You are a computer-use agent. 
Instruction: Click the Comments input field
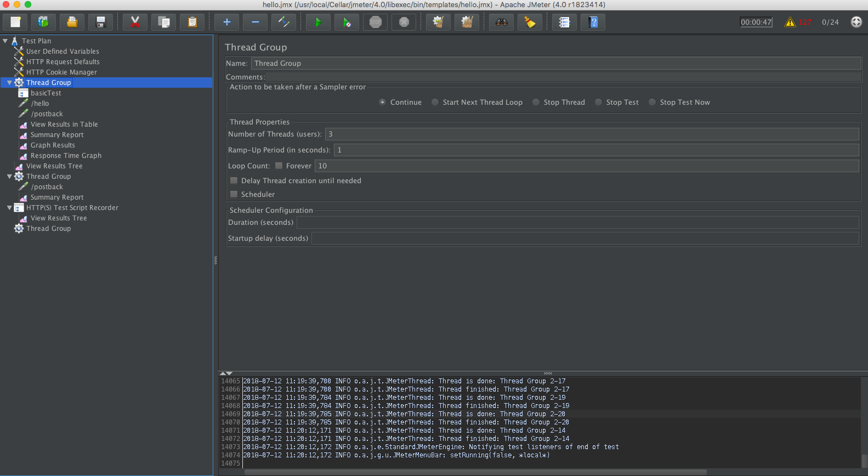(564, 77)
